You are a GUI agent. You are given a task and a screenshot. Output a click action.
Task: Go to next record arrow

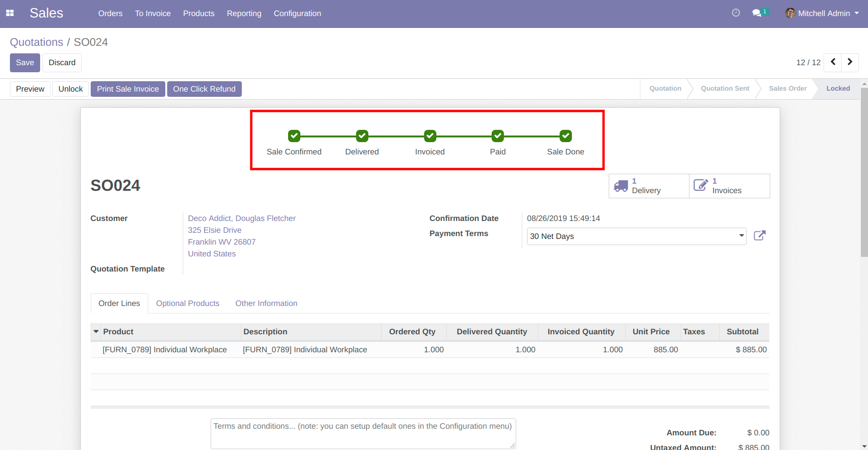pos(850,62)
